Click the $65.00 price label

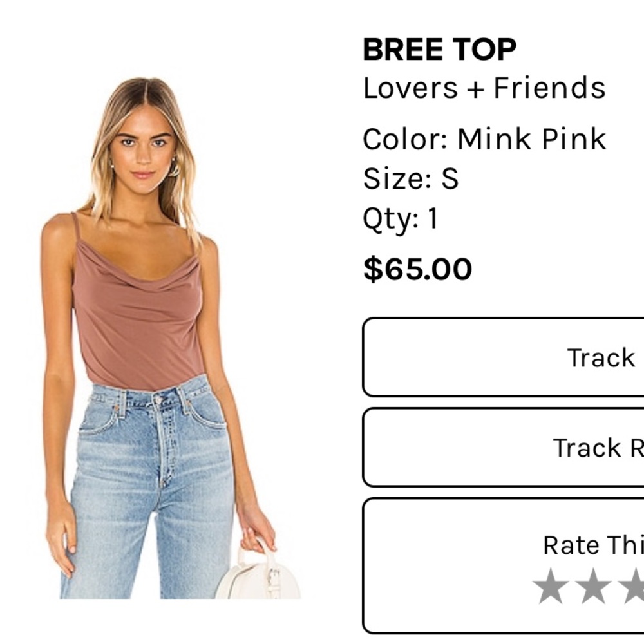coord(417,268)
